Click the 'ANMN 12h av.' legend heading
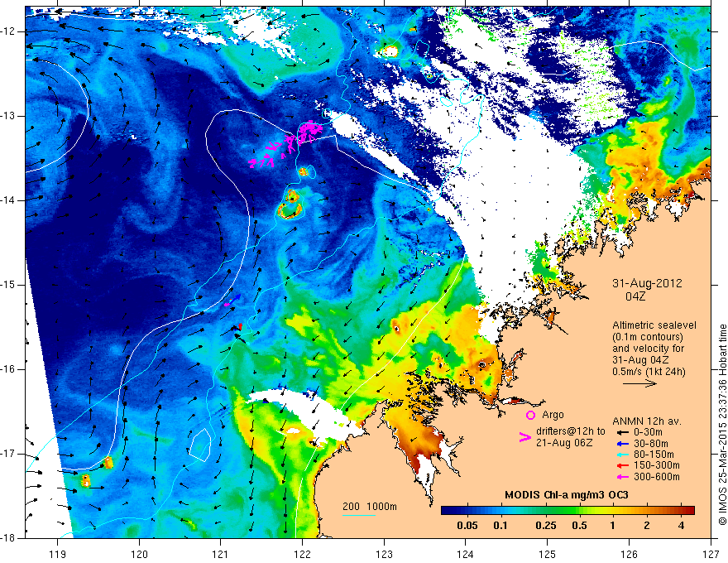This screenshot has width=728, height=563. click(647, 421)
